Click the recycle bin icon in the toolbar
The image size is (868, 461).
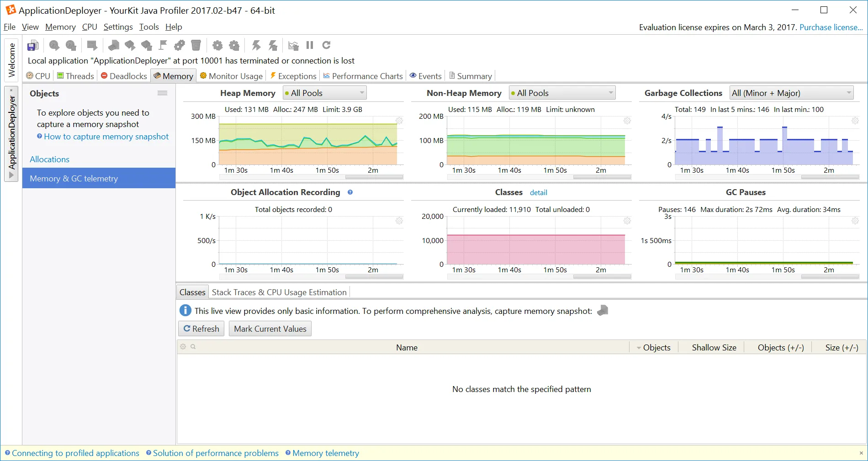196,45
